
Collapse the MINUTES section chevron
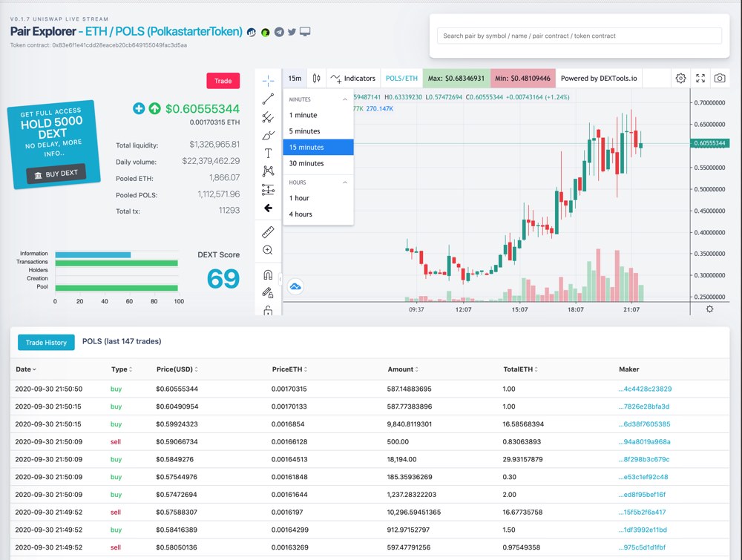click(345, 99)
